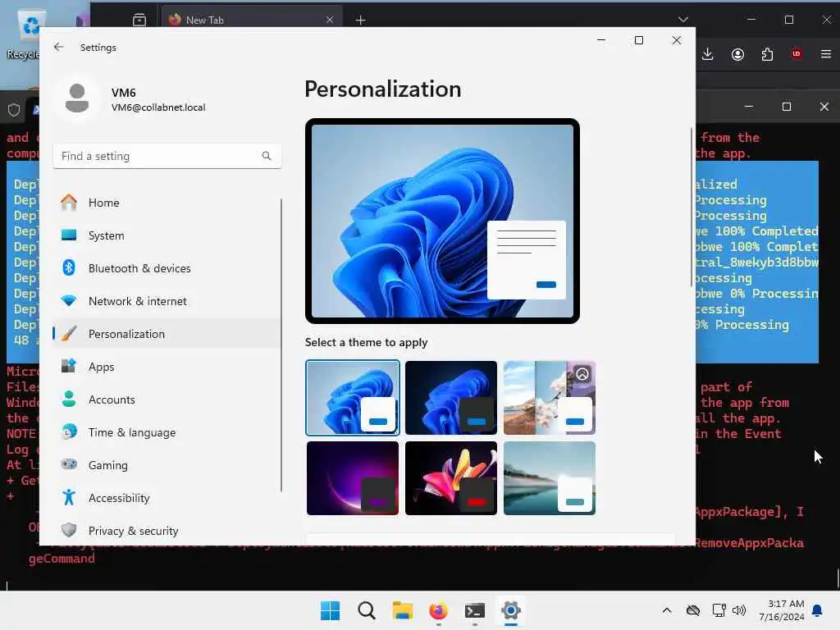The image size is (840, 630).
Task: Expand the Firefox list all tabs chevron
Action: click(682, 20)
